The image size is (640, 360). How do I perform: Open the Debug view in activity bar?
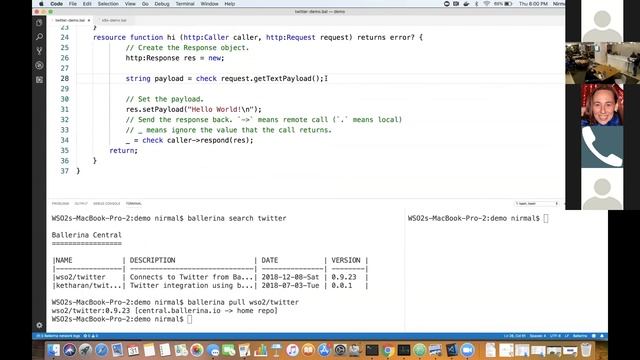(x=39, y=65)
